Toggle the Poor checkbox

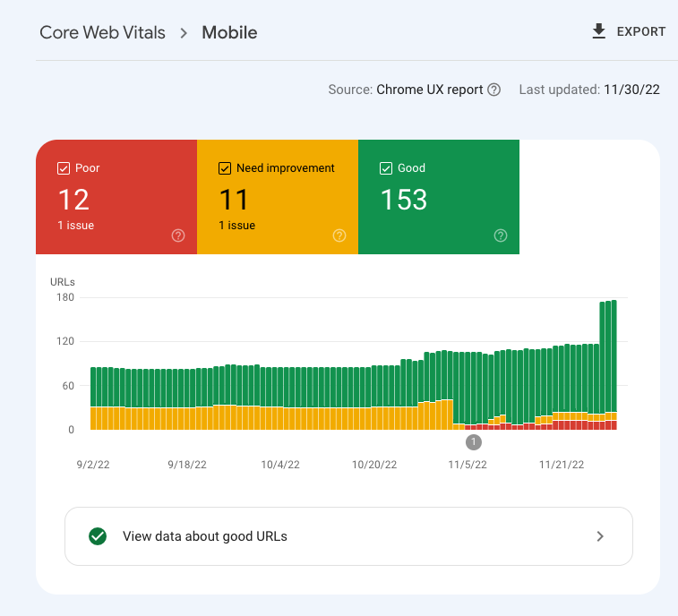pyautogui.click(x=64, y=168)
